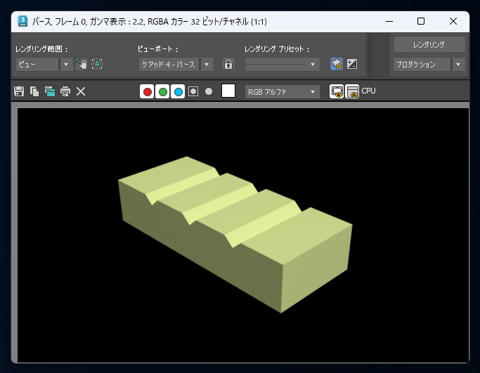Toggle the lock to viewport padlock
Viewport: 480px width, 373px height.
click(228, 64)
